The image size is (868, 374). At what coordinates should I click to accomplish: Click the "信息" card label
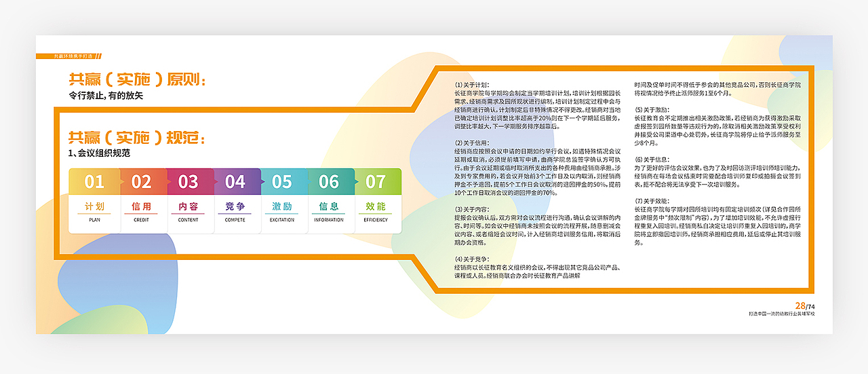329,206
